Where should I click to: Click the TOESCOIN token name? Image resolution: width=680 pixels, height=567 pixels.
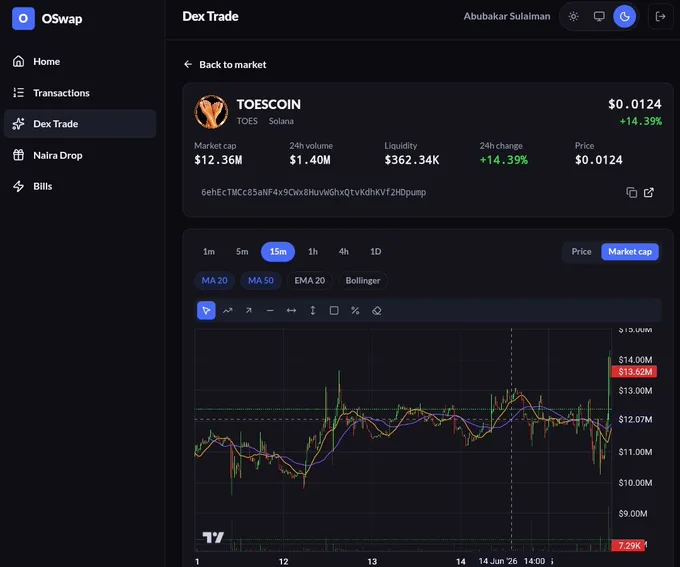pos(268,105)
